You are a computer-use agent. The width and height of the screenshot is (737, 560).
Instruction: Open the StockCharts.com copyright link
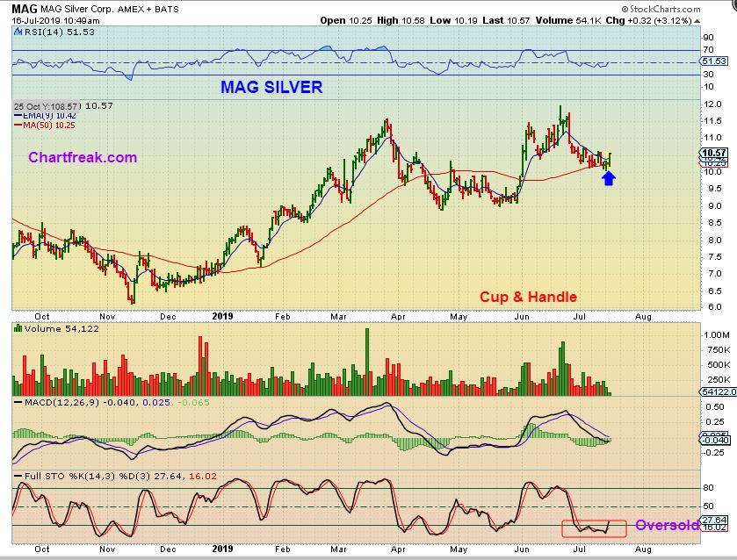click(661, 9)
